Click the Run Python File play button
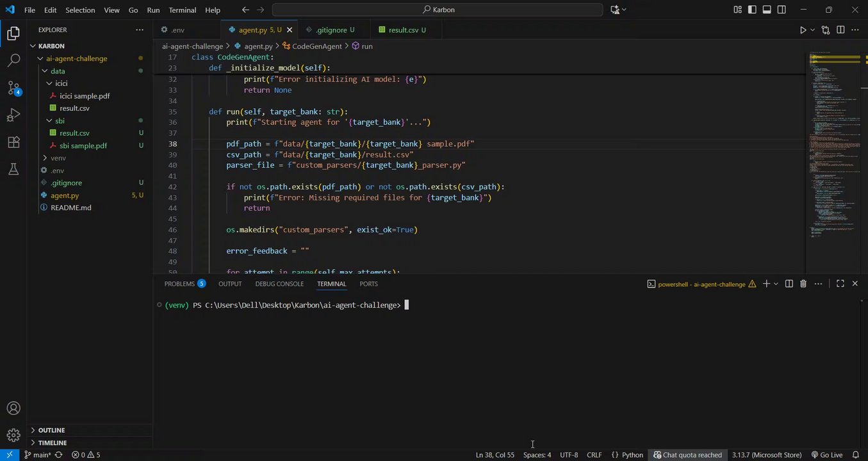868x461 pixels. [x=803, y=30]
